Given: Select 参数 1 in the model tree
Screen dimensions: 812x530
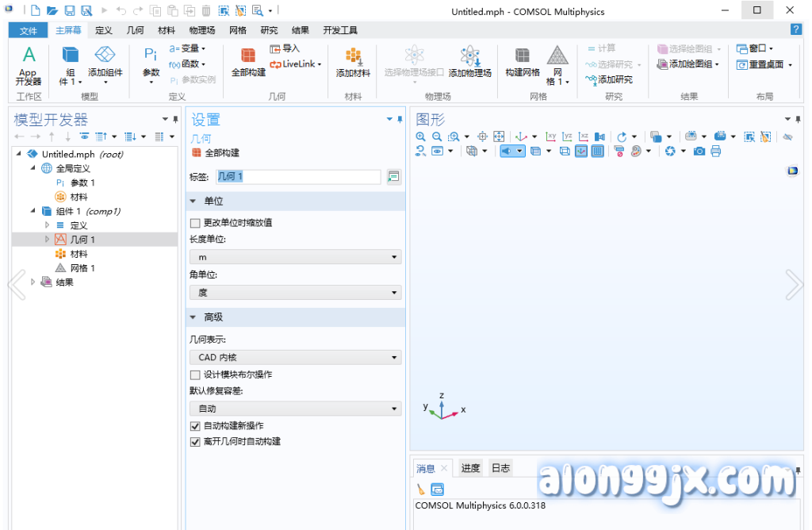Looking at the screenshot, I should (x=82, y=182).
